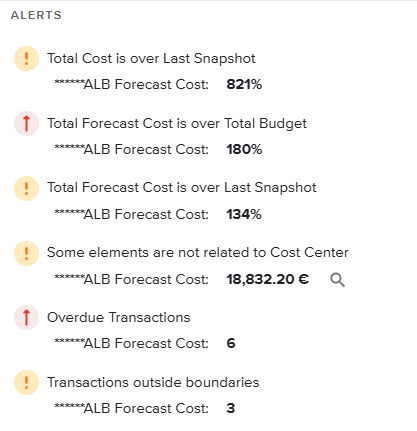Click the ALERTS panel heading

(36, 15)
